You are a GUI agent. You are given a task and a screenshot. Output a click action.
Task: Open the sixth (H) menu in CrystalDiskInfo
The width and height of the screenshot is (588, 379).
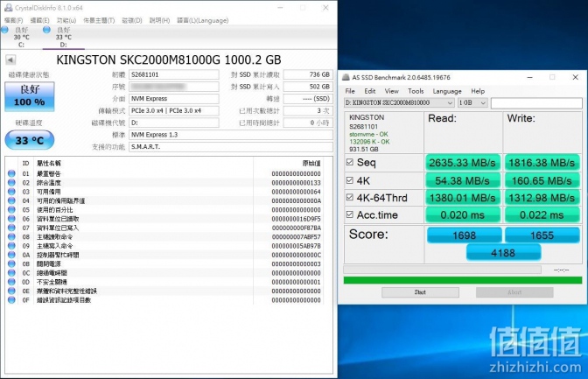point(159,20)
